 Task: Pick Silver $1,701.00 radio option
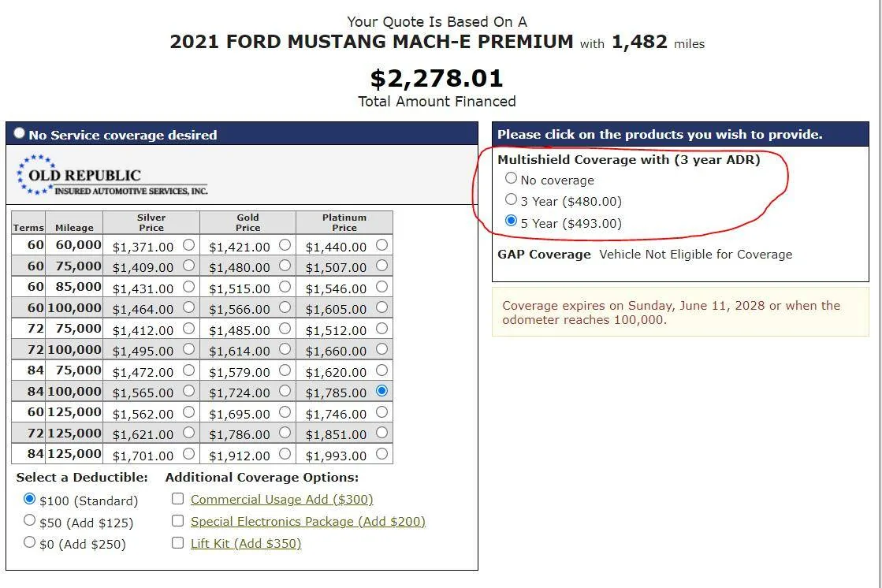[189, 453]
